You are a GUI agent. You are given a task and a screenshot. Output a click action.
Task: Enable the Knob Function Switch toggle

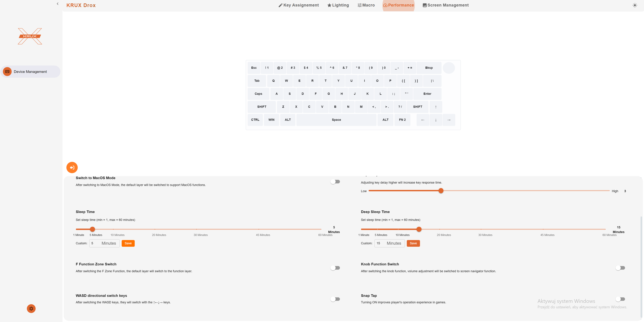[620, 268]
